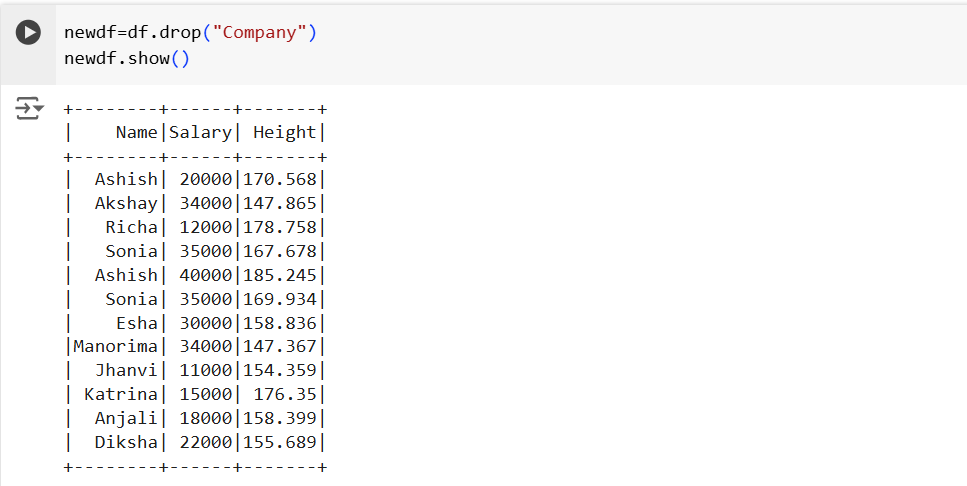The image size is (967, 486).
Task: Place cursor on the newdf.show() line
Action: 126,58
